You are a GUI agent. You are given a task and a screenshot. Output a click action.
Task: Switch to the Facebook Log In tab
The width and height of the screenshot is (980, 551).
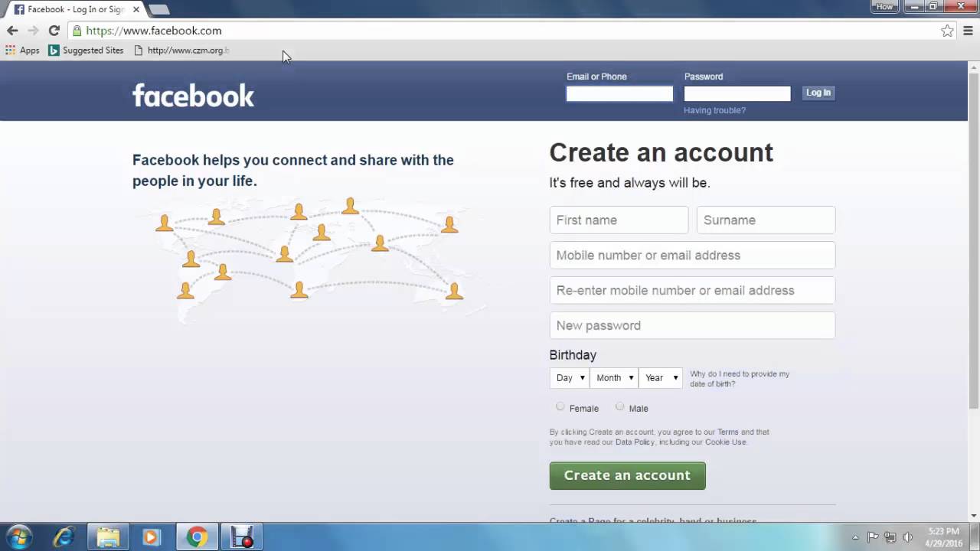[x=74, y=9]
